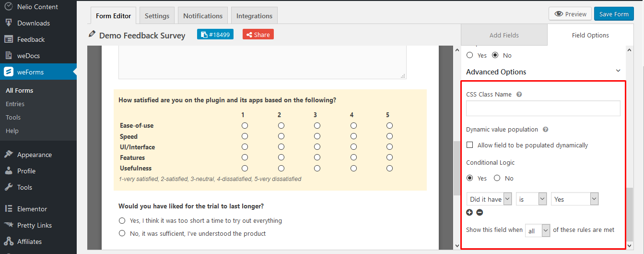Remove conditional rule with minus icon

click(x=480, y=212)
